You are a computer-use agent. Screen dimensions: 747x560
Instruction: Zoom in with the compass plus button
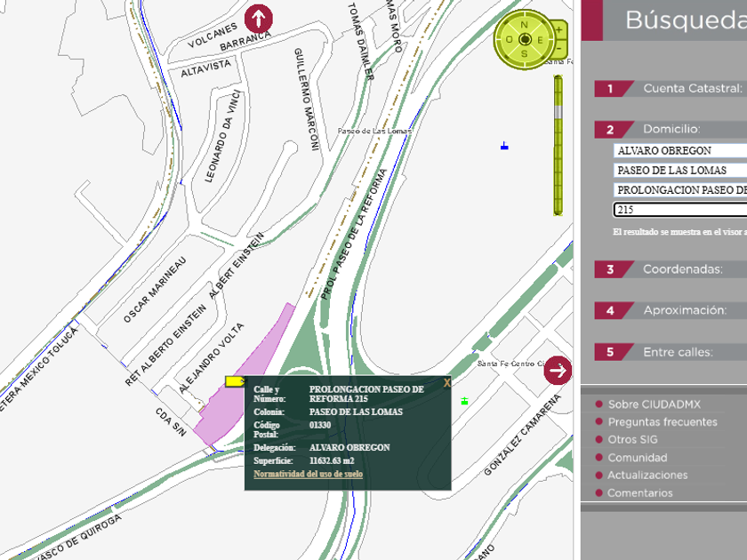[559, 30]
